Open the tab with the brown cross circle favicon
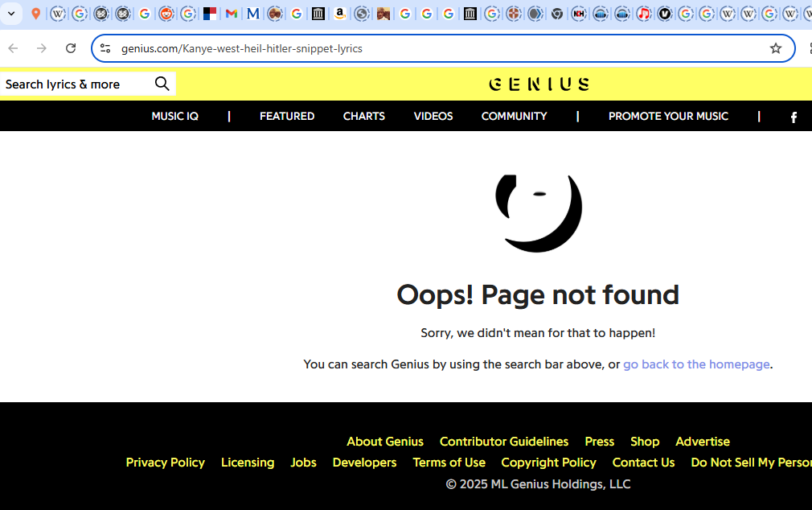This screenshot has width=812, height=510. click(514, 14)
